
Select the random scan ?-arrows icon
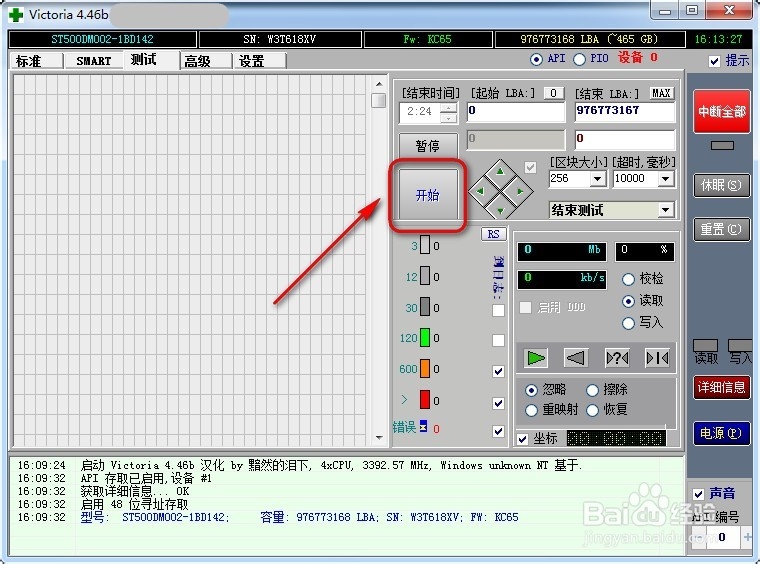(x=617, y=358)
